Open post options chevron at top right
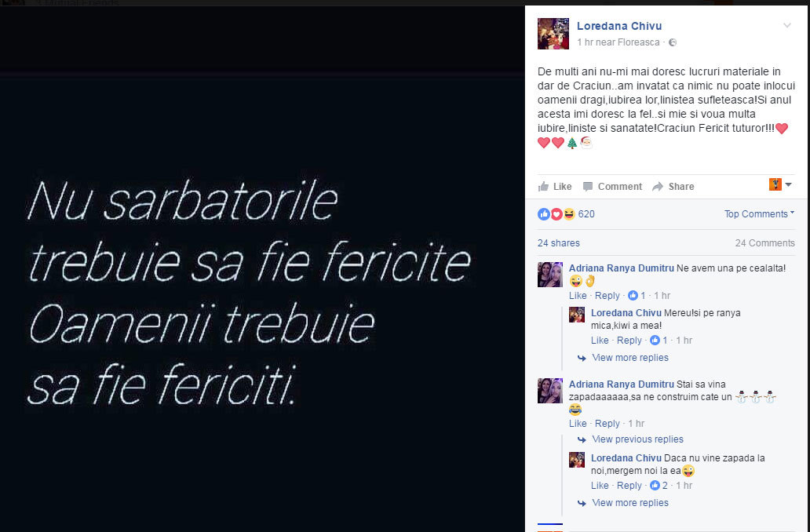 (x=786, y=25)
